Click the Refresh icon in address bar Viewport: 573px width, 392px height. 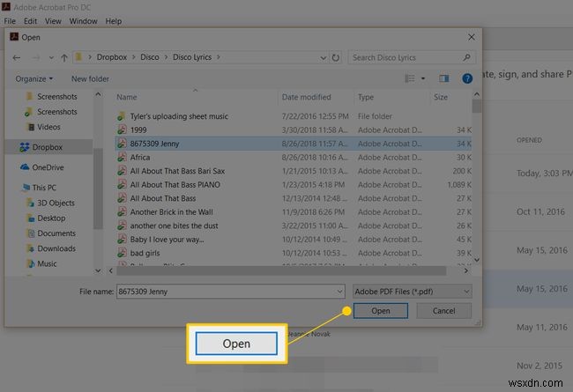336,58
